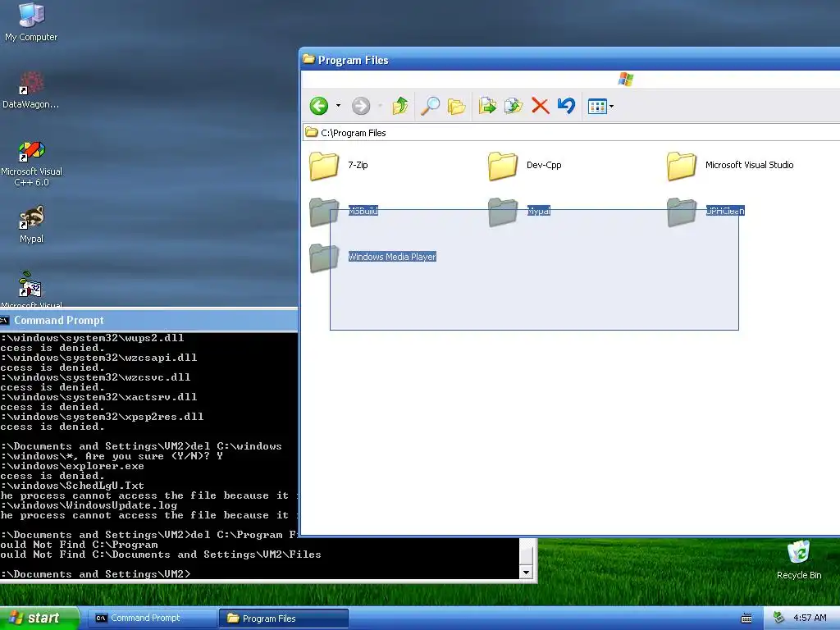Click the "7-Zip" folder name
The height and width of the screenshot is (630, 840).
[x=358, y=165]
